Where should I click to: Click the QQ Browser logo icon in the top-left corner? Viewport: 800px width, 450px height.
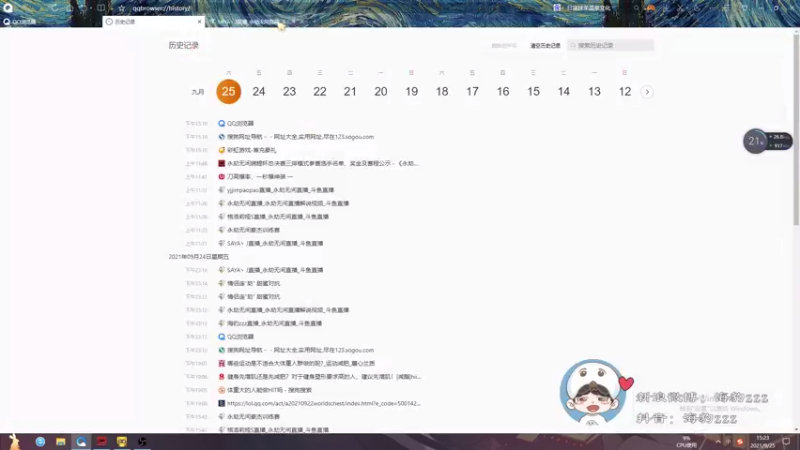point(8,8)
